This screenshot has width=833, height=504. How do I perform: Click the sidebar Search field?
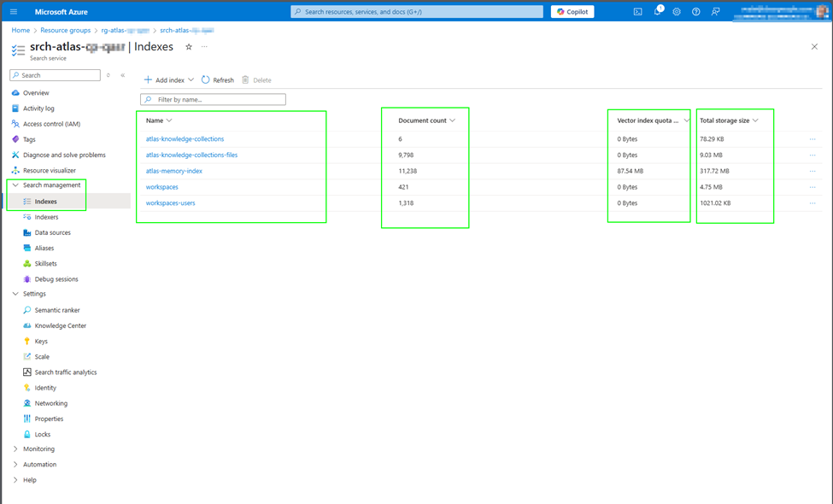pos(55,75)
